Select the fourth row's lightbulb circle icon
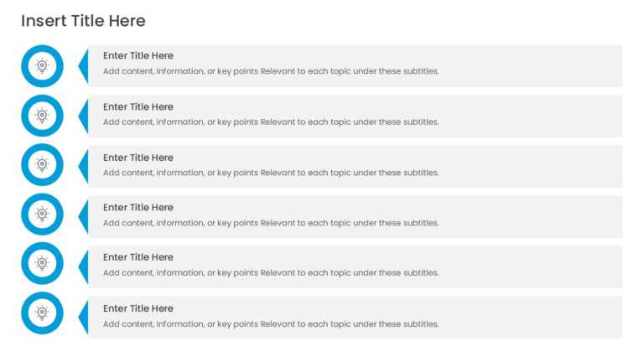Screen dimensions: 644x362 coord(42,215)
